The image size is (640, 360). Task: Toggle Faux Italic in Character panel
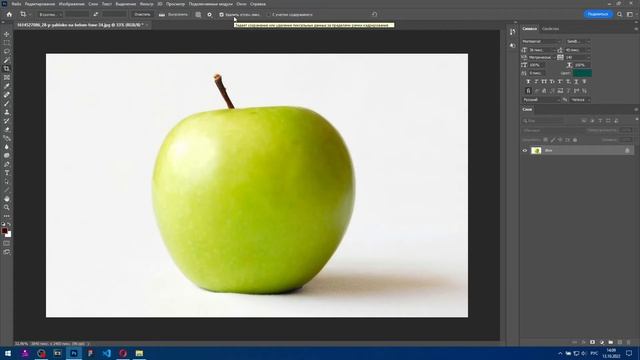point(536,82)
